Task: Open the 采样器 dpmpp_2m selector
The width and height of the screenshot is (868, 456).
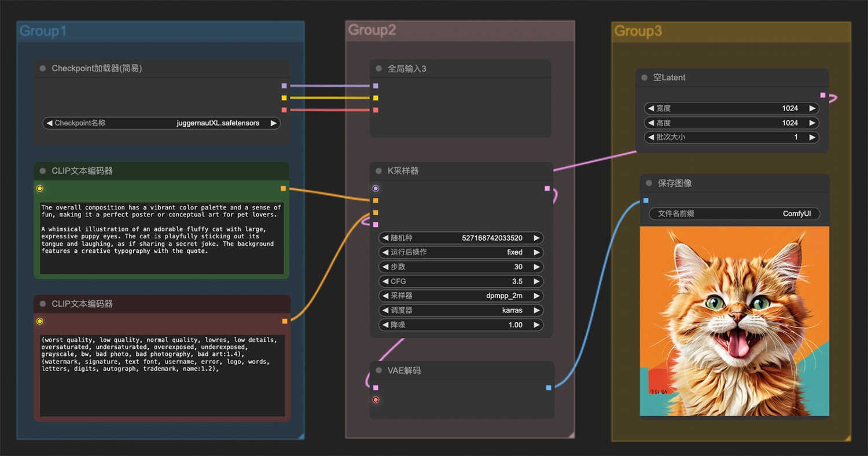Action: (461, 296)
